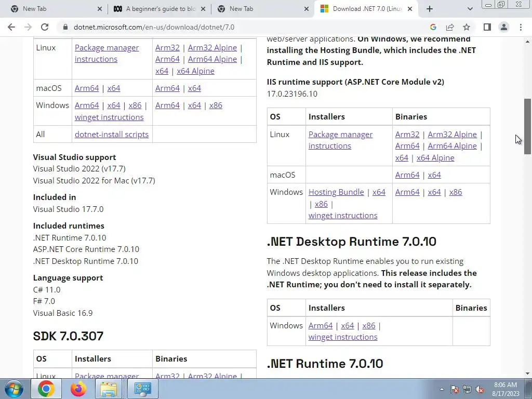532x399 pixels.
Task: Download ASP.NET Core macOS x64 binary
Action: tap(434, 175)
